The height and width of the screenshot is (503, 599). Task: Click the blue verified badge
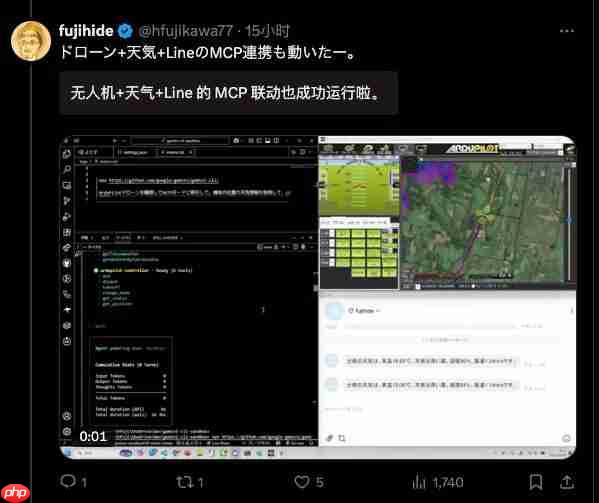[x=125, y=31]
